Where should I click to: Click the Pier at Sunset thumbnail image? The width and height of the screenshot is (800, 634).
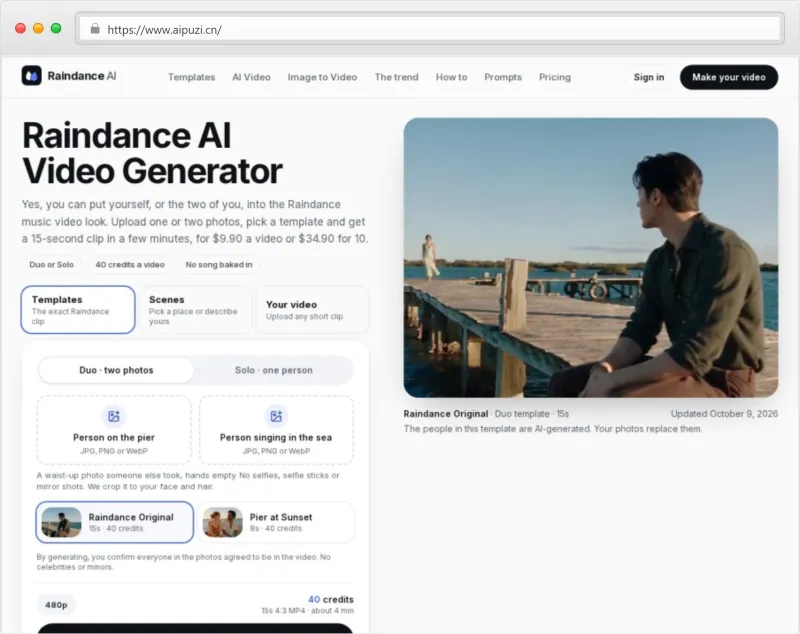[x=222, y=522]
